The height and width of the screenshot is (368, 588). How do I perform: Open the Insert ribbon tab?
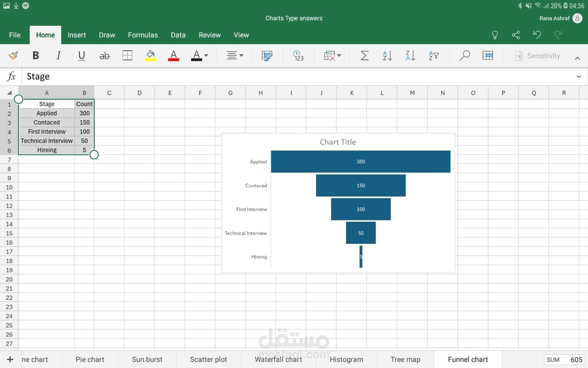coord(77,35)
